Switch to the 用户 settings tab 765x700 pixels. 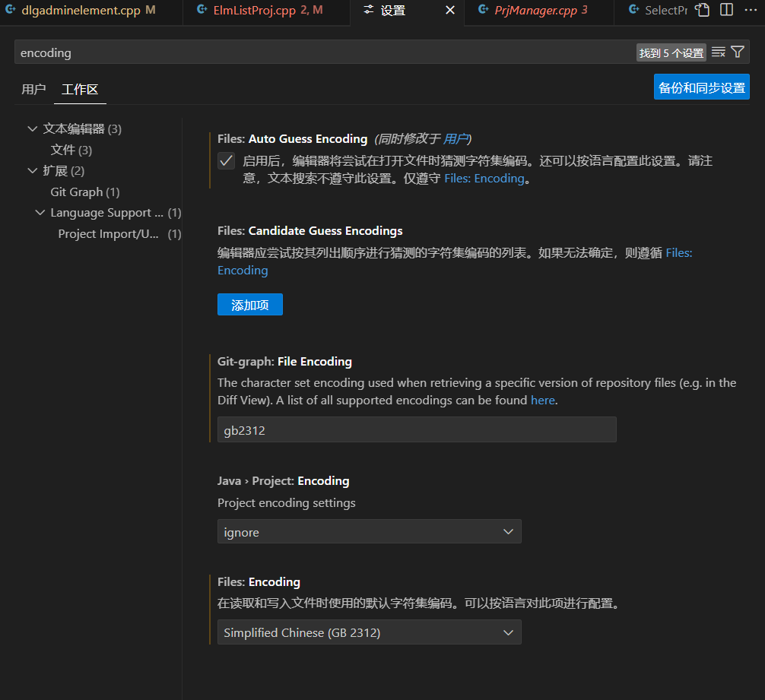[x=33, y=89]
